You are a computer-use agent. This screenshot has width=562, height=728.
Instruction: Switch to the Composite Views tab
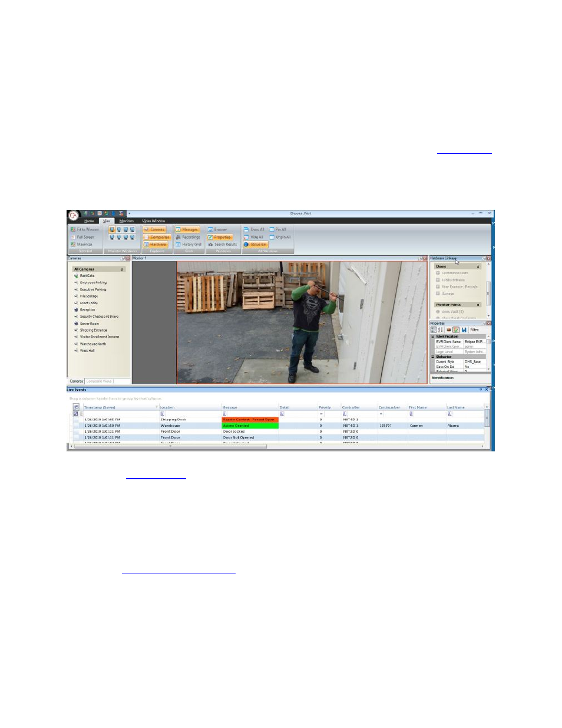[x=100, y=381]
